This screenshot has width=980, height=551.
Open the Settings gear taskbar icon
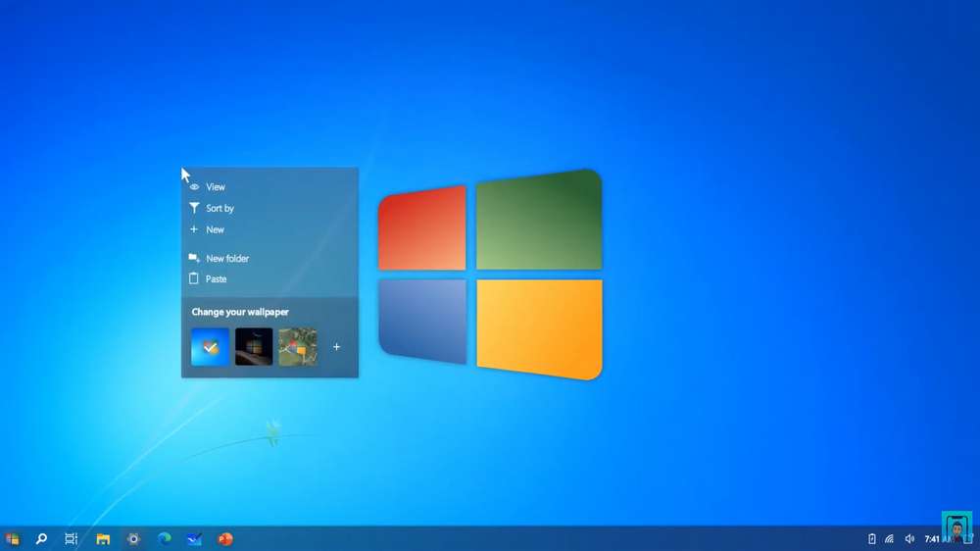(x=133, y=538)
